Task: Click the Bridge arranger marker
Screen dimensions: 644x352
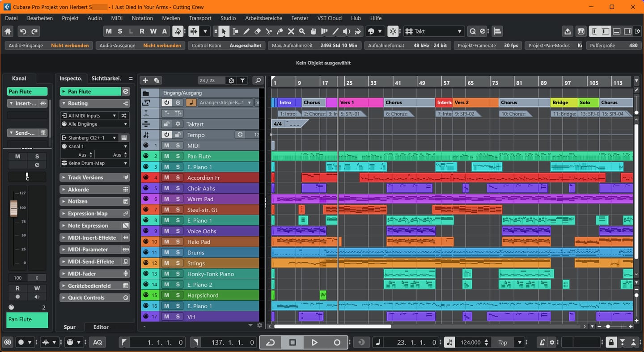Action: [x=564, y=102]
